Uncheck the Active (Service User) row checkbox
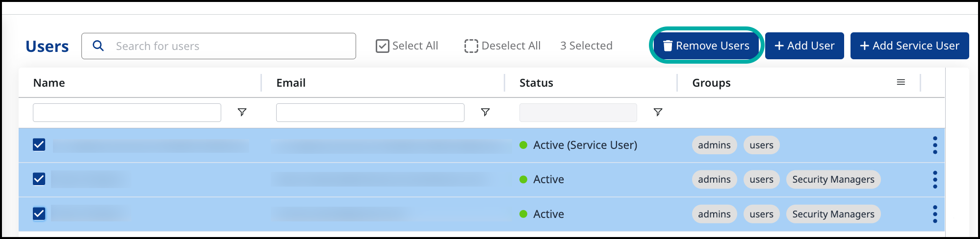Screen dimensions: 980x239 point(39,145)
